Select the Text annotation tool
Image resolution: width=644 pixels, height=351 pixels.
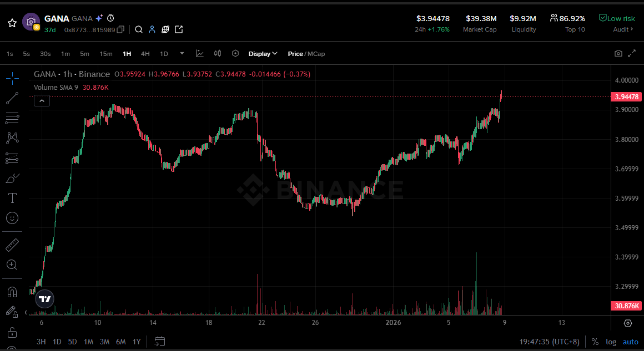point(12,198)
